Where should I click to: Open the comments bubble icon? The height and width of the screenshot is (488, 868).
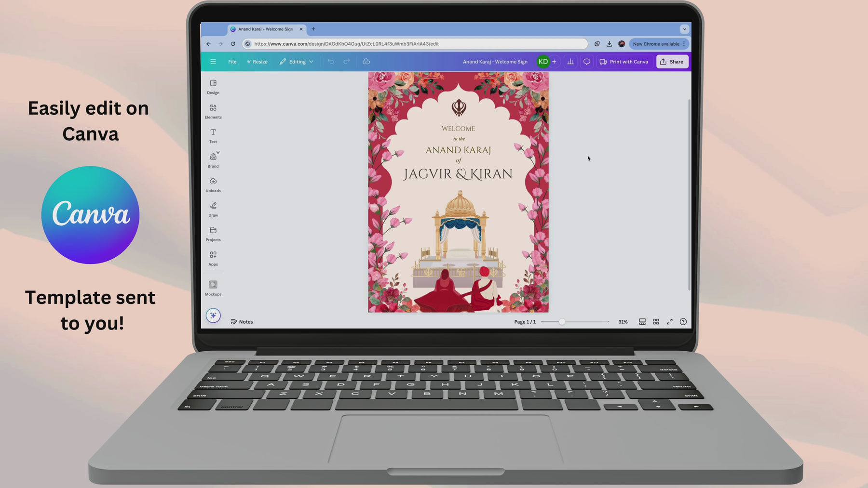point(587,62)
